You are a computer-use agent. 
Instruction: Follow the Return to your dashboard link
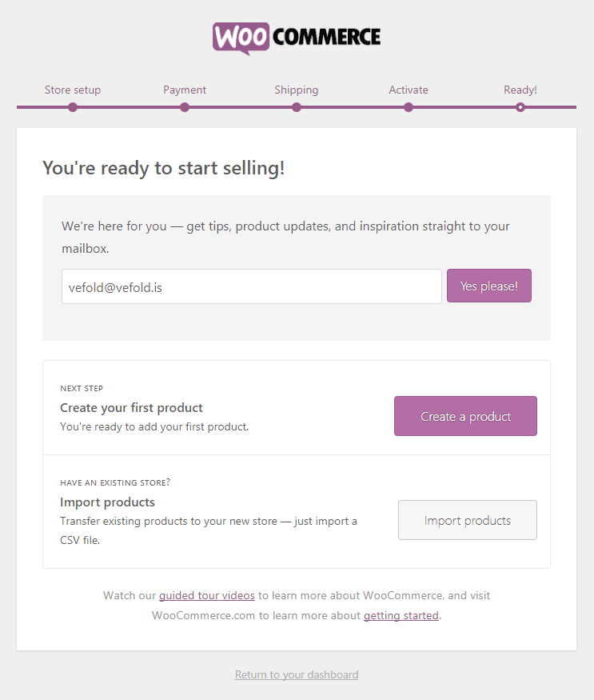(297, 674)
